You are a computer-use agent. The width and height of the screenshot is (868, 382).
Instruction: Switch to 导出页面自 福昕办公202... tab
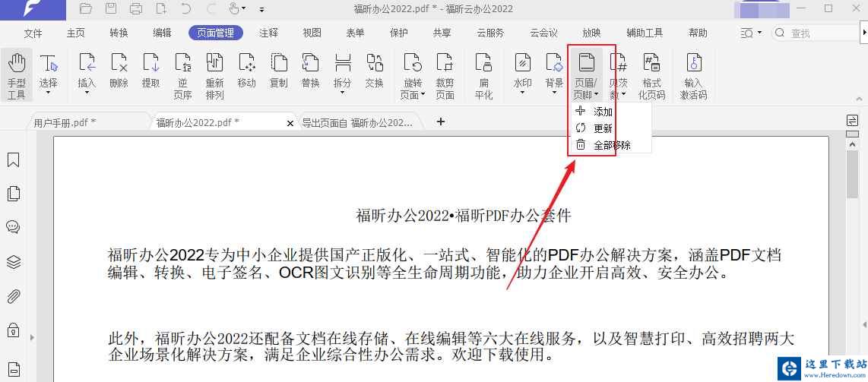(357, 122)
